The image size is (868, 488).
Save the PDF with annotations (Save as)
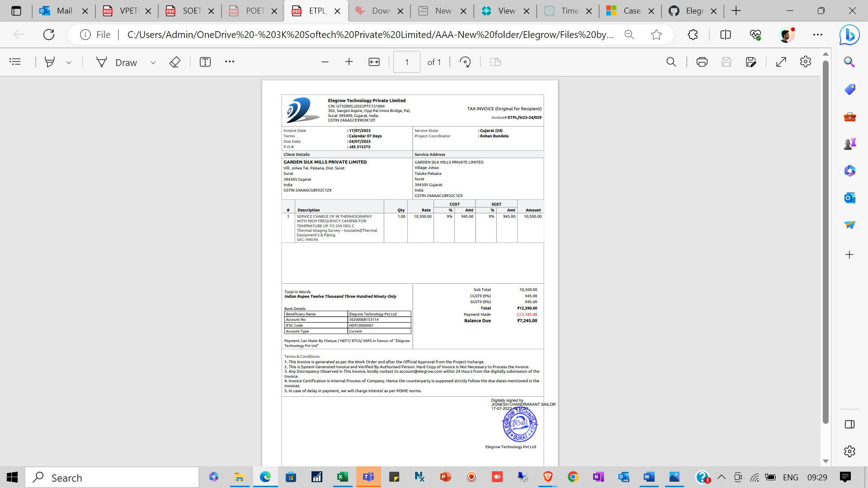pos(751,62)
